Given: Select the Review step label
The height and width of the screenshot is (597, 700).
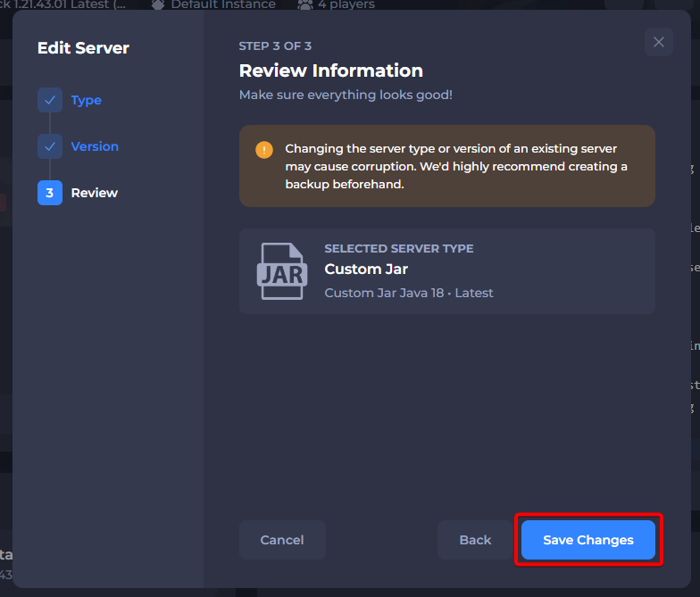Looking at the screenshot, I should coord(95,193).
